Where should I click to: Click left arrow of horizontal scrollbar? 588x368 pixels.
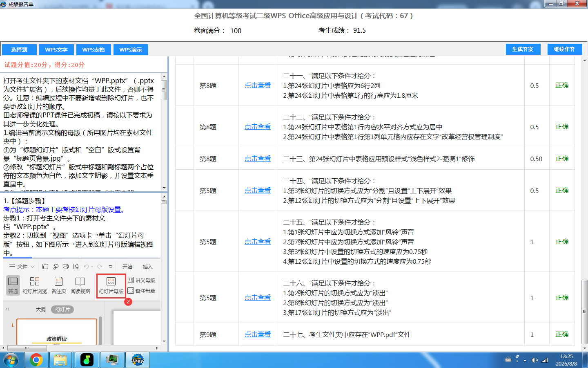[3, 348]
